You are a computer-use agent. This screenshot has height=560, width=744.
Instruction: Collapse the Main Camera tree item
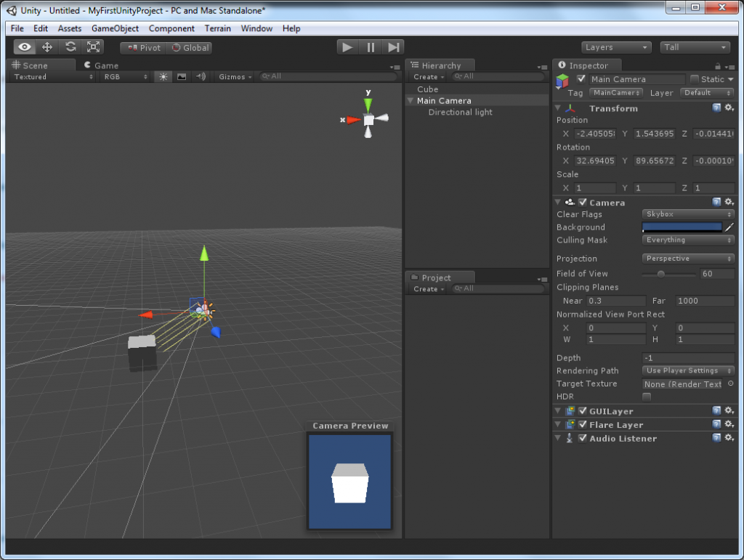click(x=411, y=100)
